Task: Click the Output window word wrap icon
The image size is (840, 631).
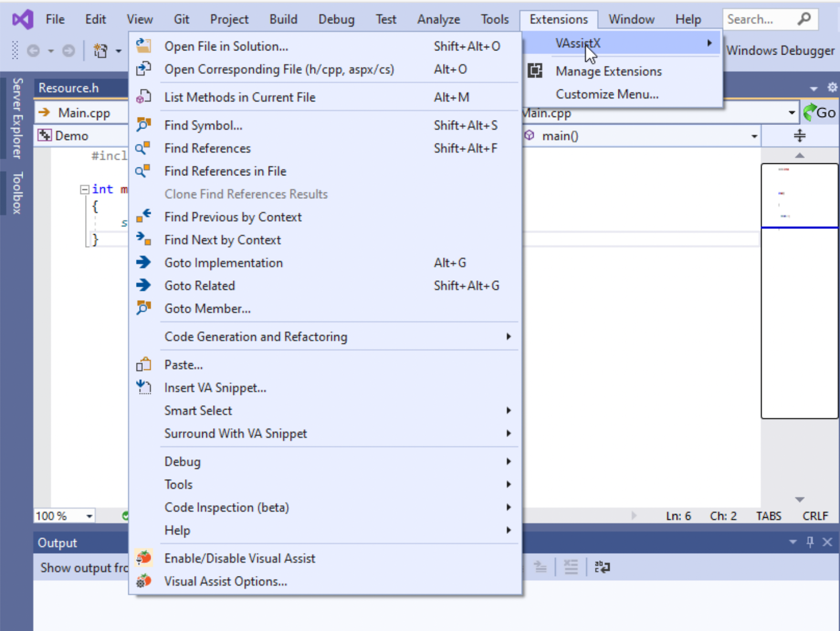Action: (x=602, y=567)
